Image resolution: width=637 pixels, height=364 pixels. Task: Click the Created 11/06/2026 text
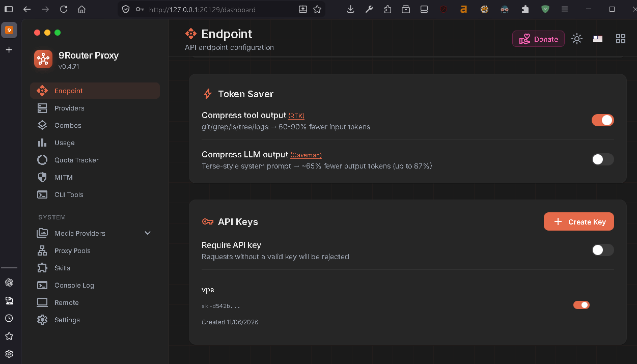coord(230,322)
